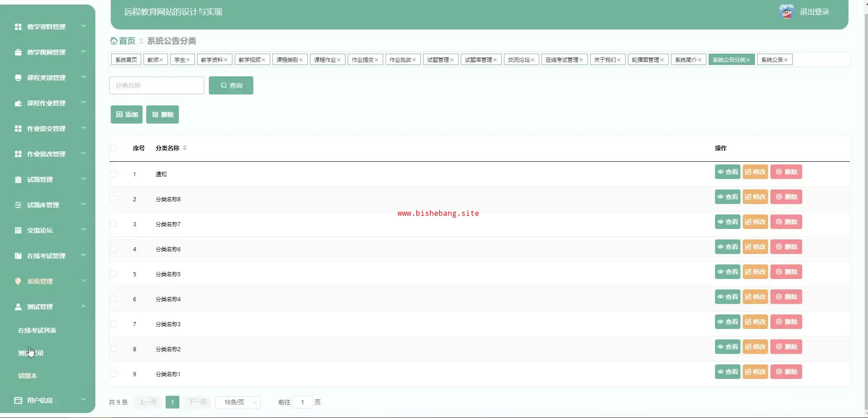This screenshot has width=868, height=418.
Task: View the 通知 row with 查看
Action: [728, 172]
